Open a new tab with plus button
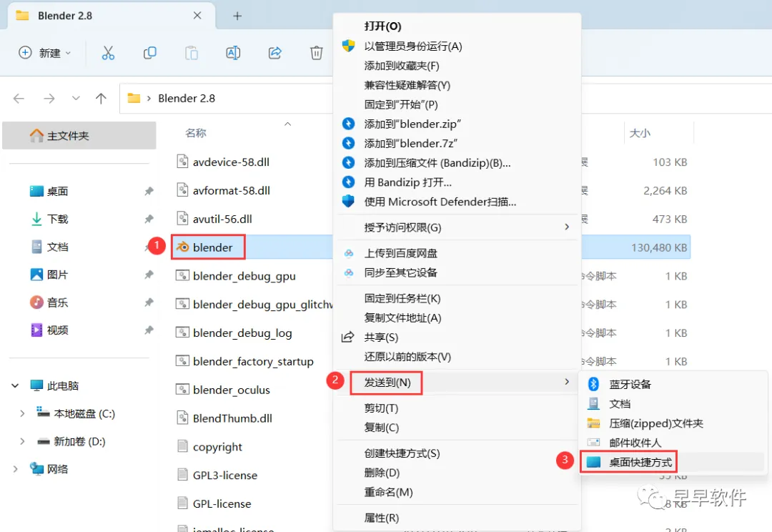The width and height of the screenshot is (772, 532). (x=237, y=16)
